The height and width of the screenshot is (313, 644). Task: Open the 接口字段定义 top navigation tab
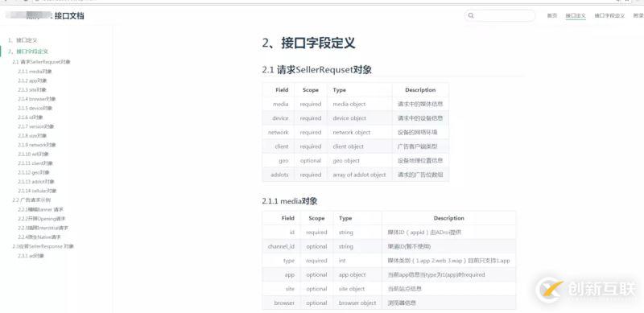609,15
